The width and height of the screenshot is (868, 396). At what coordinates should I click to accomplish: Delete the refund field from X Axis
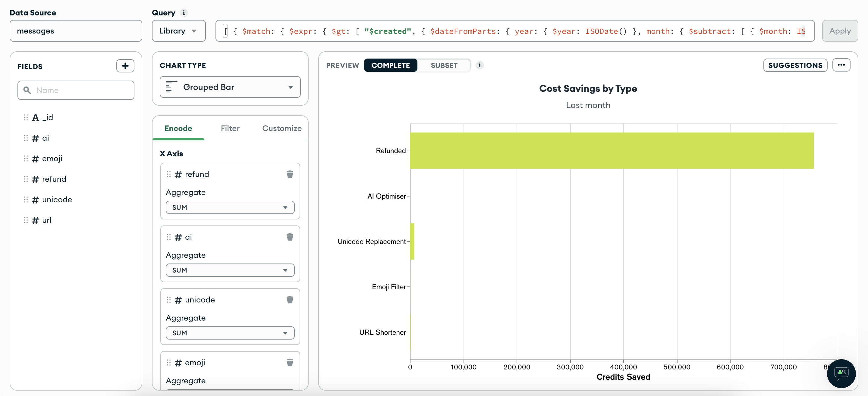point(290,174)
